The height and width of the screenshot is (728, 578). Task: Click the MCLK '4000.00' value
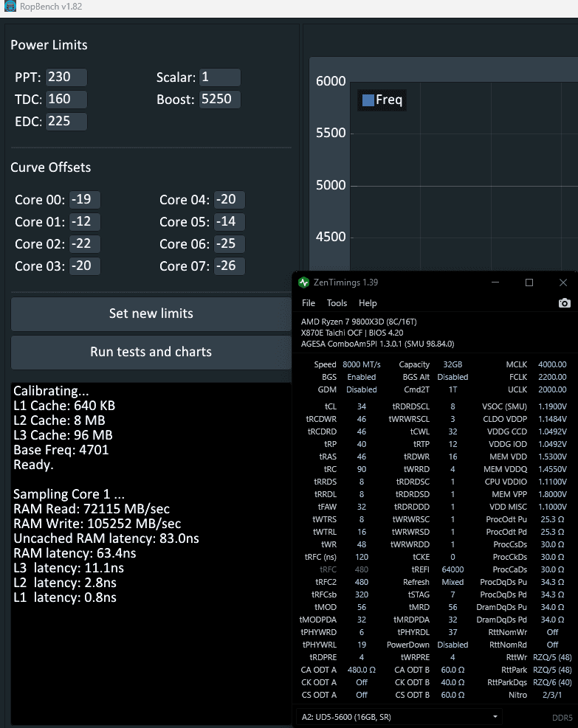pos(552,365)
